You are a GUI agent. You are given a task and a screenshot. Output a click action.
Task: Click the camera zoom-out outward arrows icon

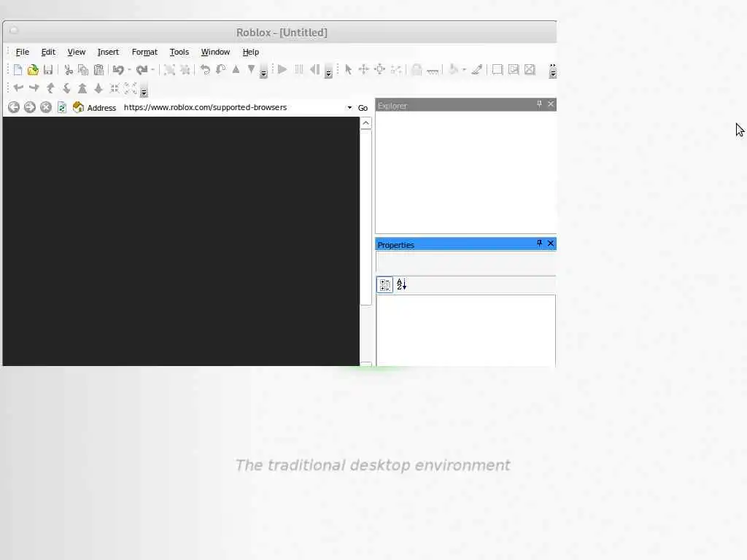131,88
